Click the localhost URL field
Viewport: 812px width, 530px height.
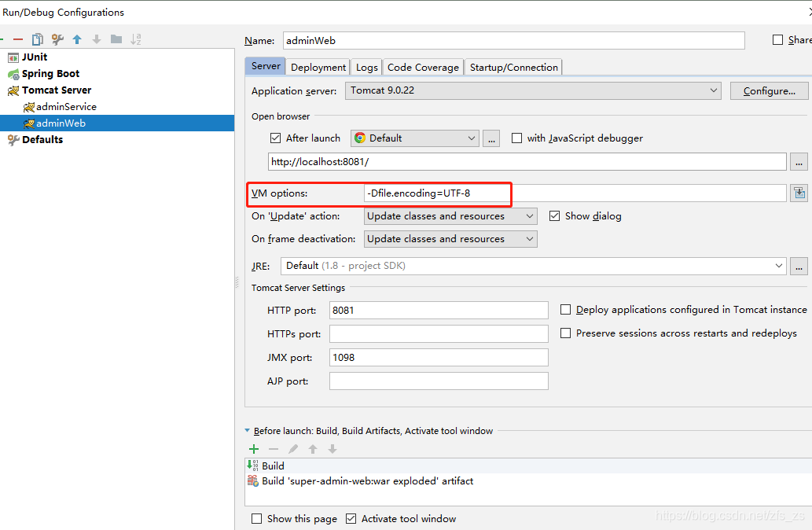click(527, 162)
